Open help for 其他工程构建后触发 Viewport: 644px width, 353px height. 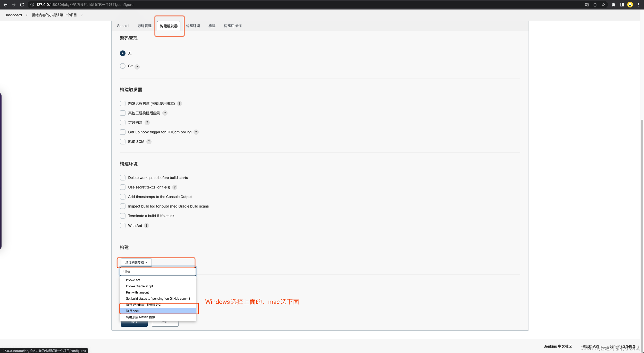point(165,113)
